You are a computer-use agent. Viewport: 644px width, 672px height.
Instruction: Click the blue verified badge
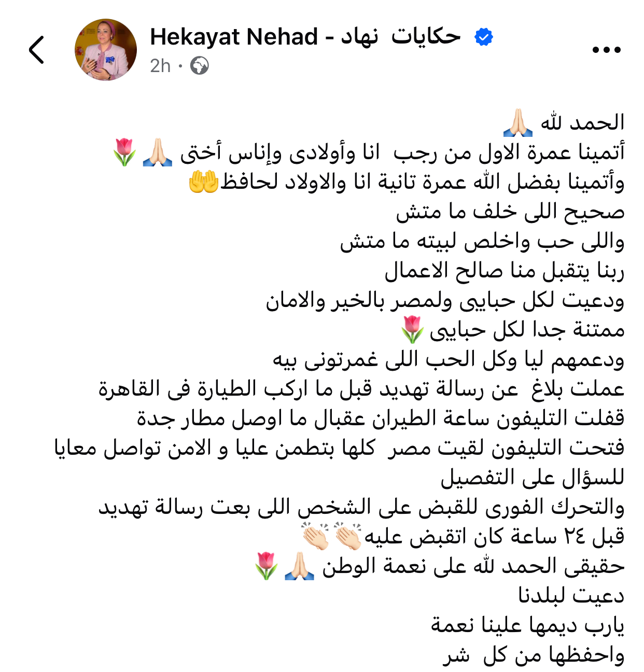point(483,37)
